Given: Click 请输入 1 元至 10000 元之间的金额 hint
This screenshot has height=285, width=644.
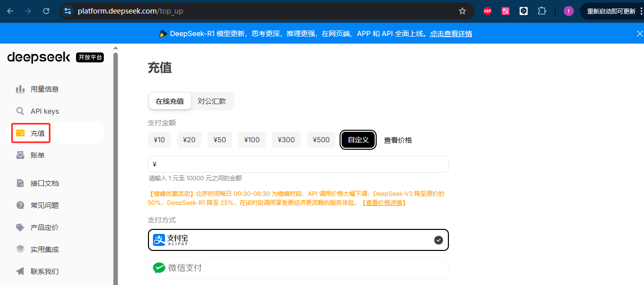Looking at the screenshot, I should (x=196, y=178).
